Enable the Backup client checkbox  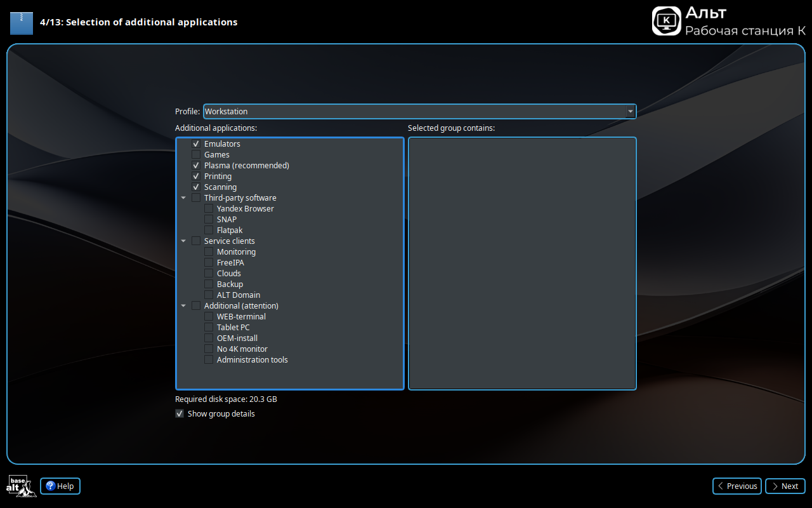(x=209, y=284)
